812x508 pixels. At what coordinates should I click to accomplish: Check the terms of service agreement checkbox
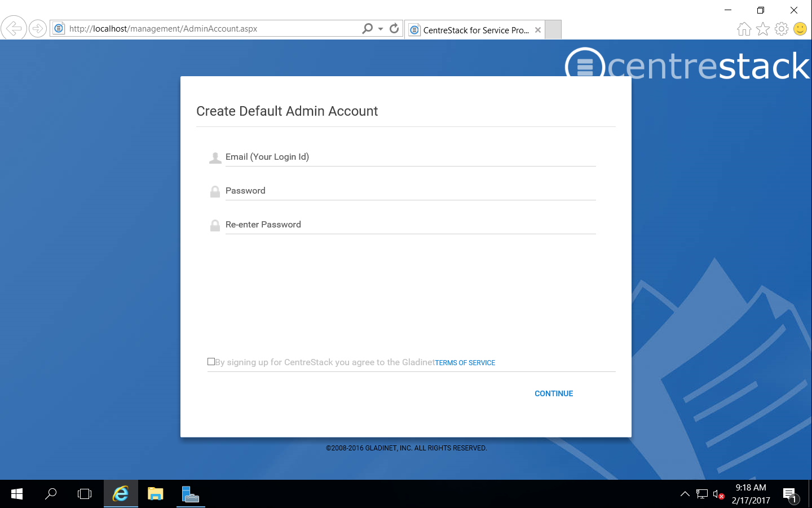point(211,362)
